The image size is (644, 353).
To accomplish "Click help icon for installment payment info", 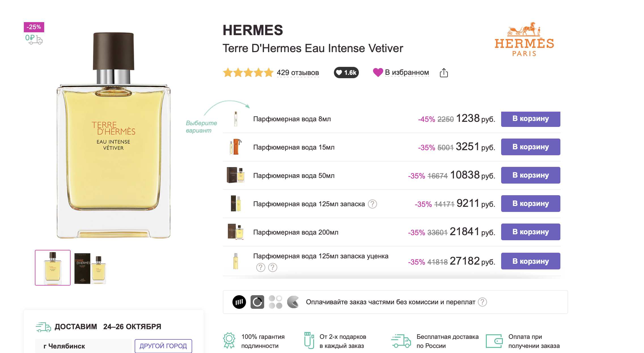I will (482, 302).
